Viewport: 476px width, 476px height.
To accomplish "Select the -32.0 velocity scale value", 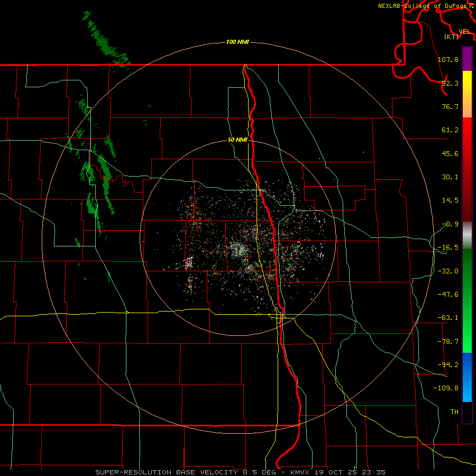I will click(x=448, y=271).
